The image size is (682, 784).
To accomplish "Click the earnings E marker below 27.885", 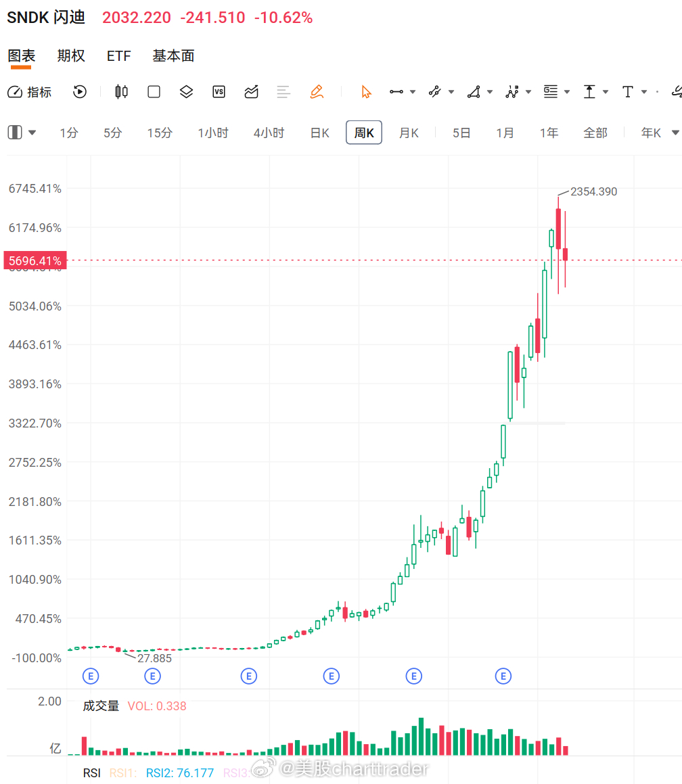I will pos(152,676).
